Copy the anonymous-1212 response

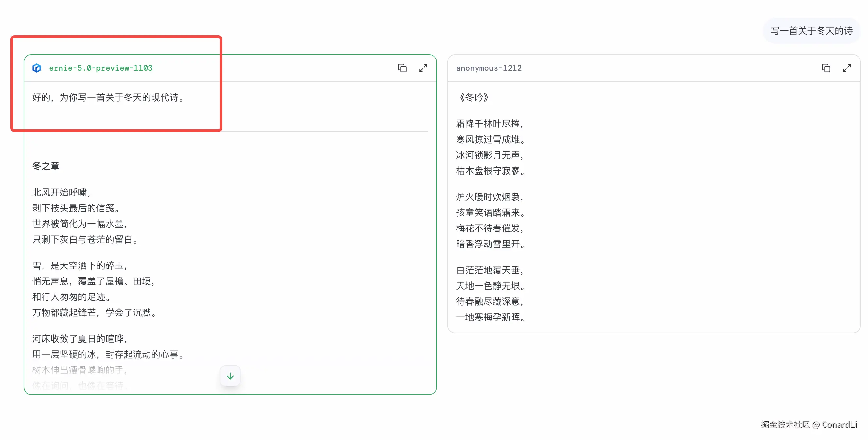pos(825,68)
